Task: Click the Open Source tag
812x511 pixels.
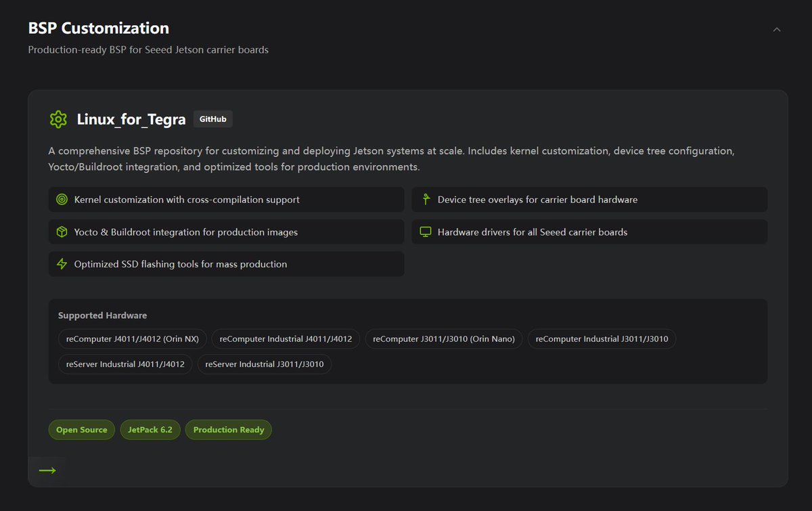Action: 82,430
